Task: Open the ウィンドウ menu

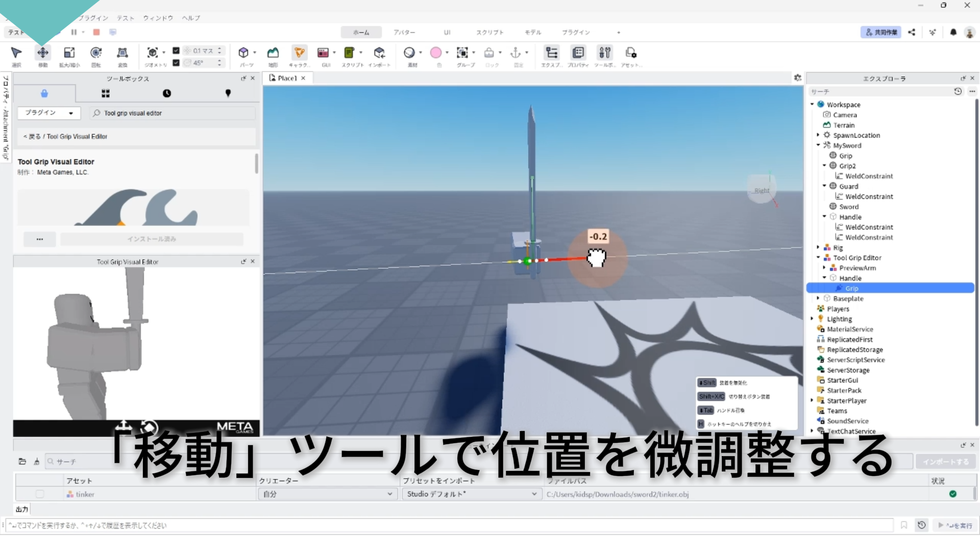Action: pyautogui.click(x=158, y=18)
